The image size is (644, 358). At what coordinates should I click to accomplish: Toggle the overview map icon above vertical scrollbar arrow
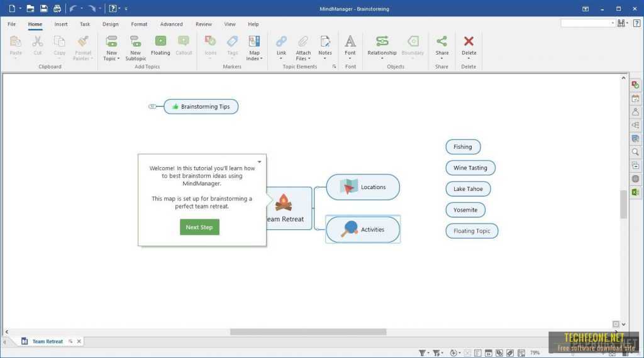click(615, 324)
